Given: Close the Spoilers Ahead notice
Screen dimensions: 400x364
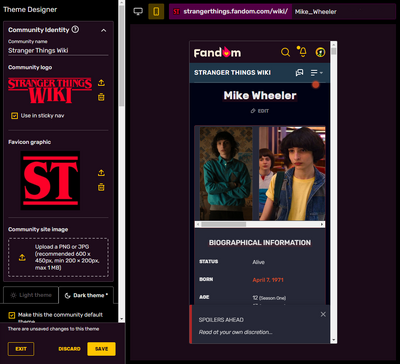Looking at the screenshot, I should [x=323, y=314].
